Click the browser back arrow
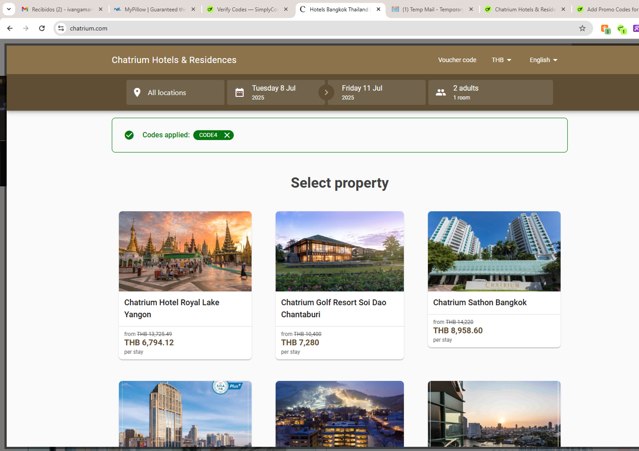 tap(10, 28)
